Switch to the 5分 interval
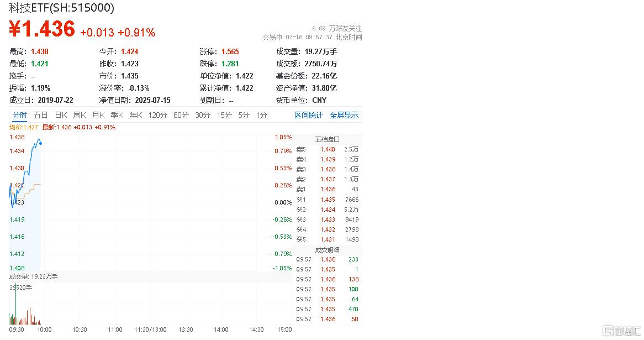The width and height of the screenshot is (644, 340). point(244,115)
